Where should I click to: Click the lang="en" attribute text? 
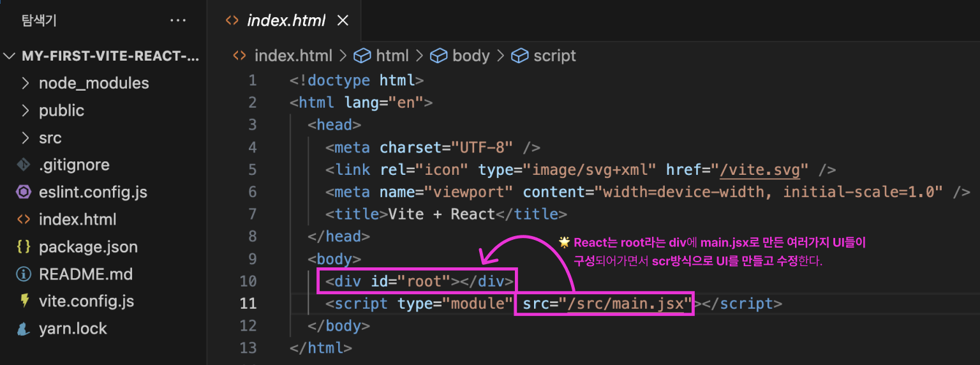384,103
